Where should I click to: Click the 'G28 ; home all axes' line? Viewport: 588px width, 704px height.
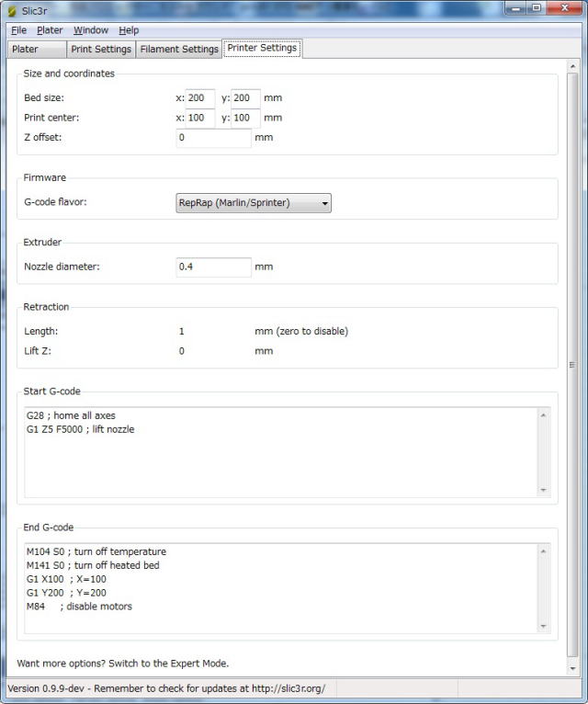pyautogui.click(x=71, y=415)
